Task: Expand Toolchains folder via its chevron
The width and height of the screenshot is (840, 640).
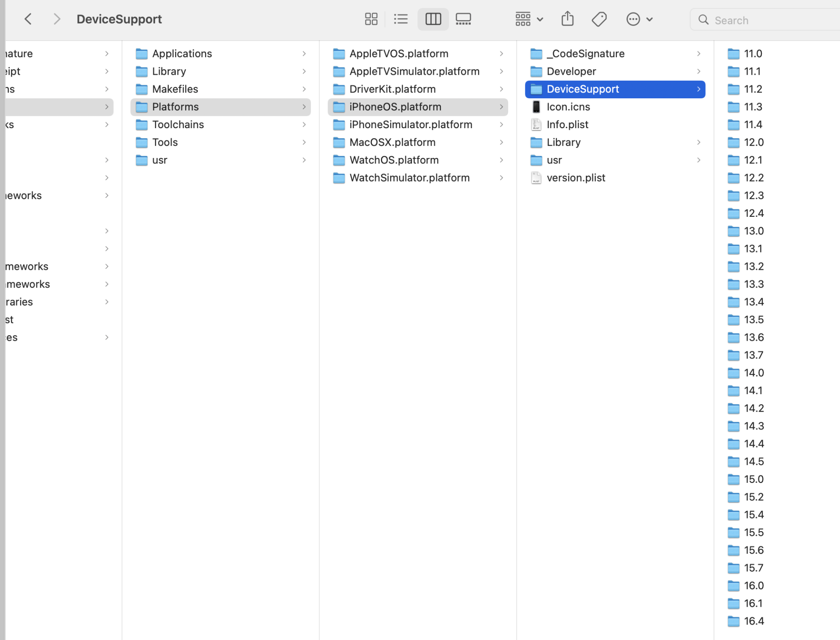Action: pos(304,125)
